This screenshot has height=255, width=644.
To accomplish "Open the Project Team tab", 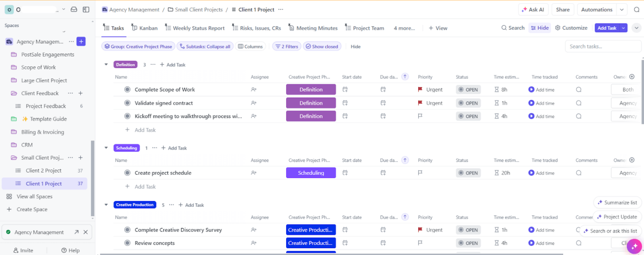I will click(364, 28).
